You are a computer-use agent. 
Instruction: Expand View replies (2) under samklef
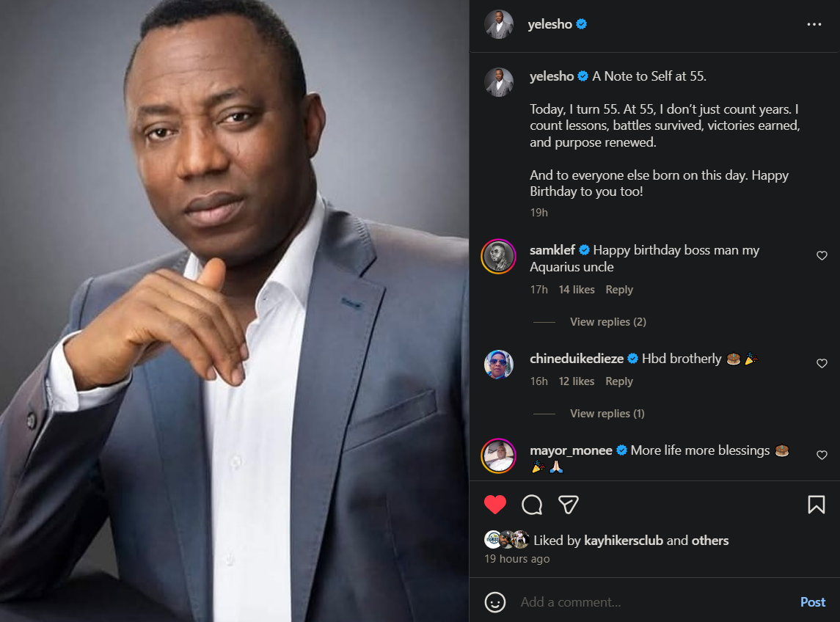click(x=607, y=322)
